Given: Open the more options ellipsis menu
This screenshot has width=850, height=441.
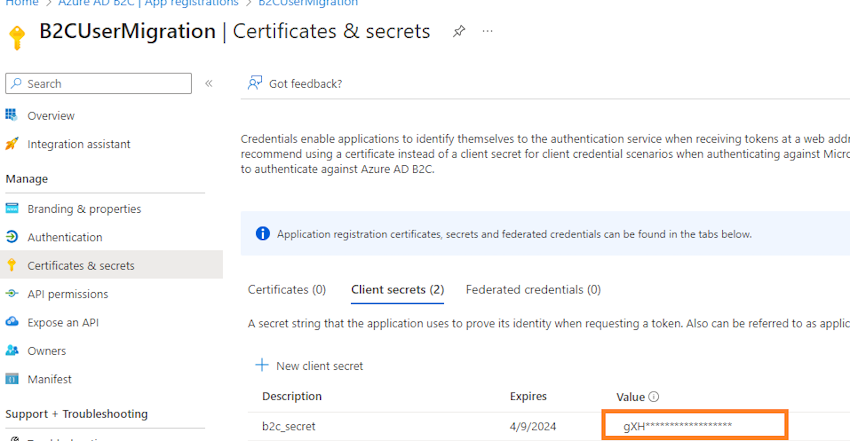Looking at the screenshot, I should click(x=488, y=31).
